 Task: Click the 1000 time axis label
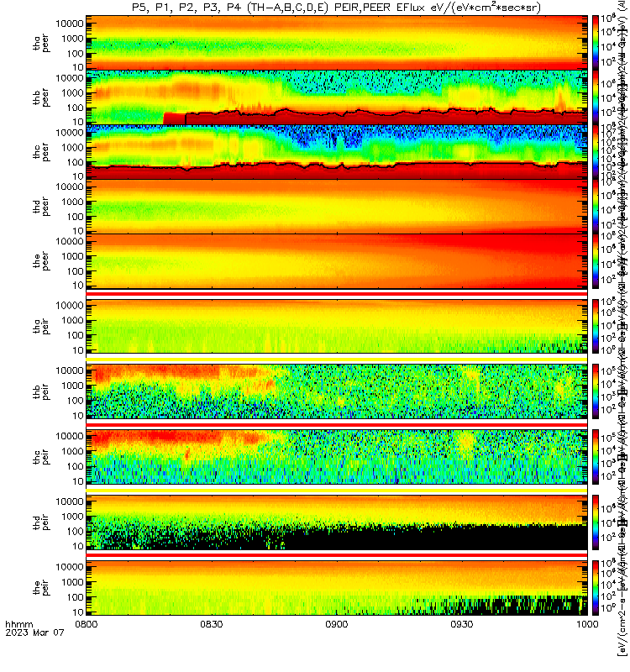click(587, 624)
